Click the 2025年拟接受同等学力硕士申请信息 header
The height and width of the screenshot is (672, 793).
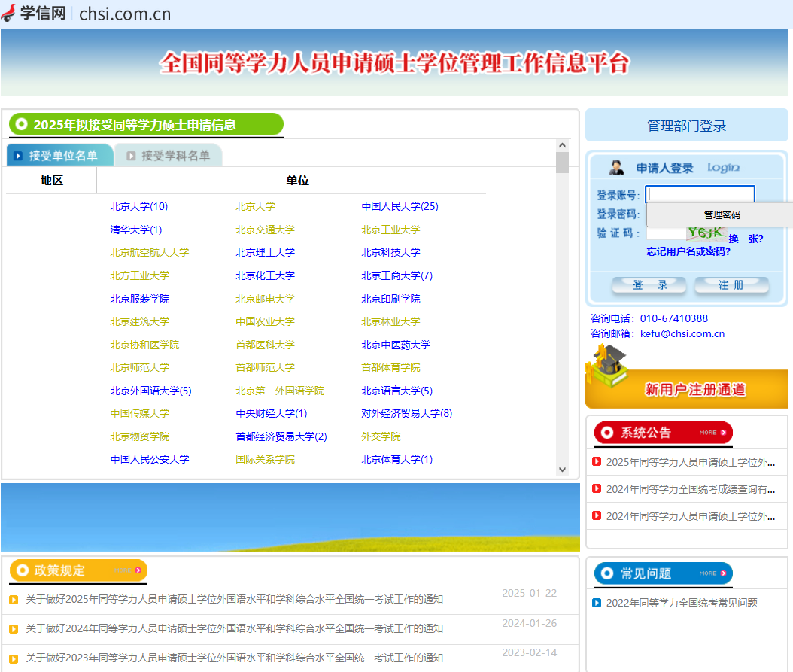(x=146, y=124)
